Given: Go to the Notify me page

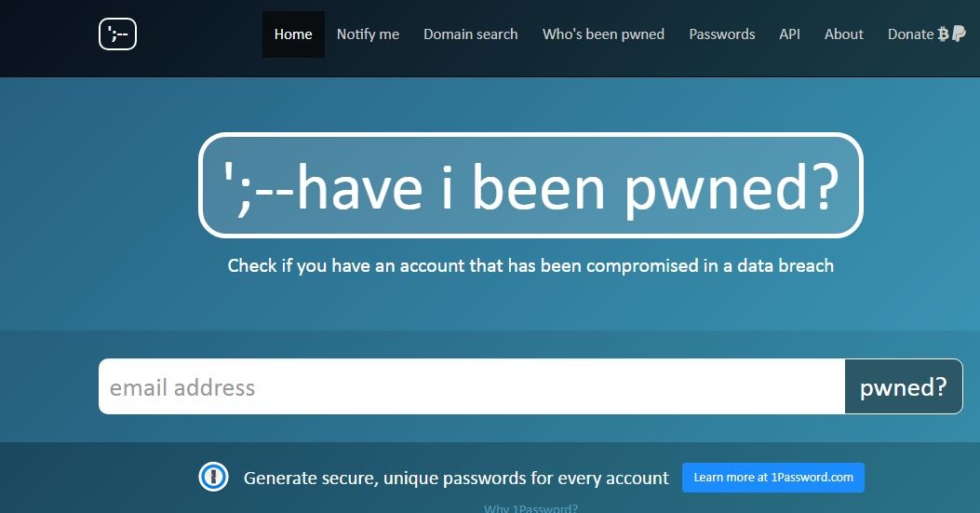Looking at the screenshot, I should tap(368, 34).
